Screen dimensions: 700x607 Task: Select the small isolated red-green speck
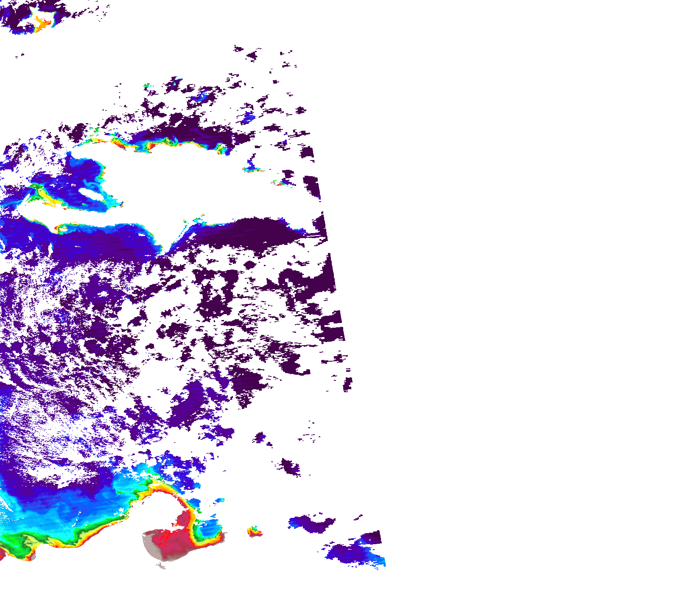click(x=254, y=531)
